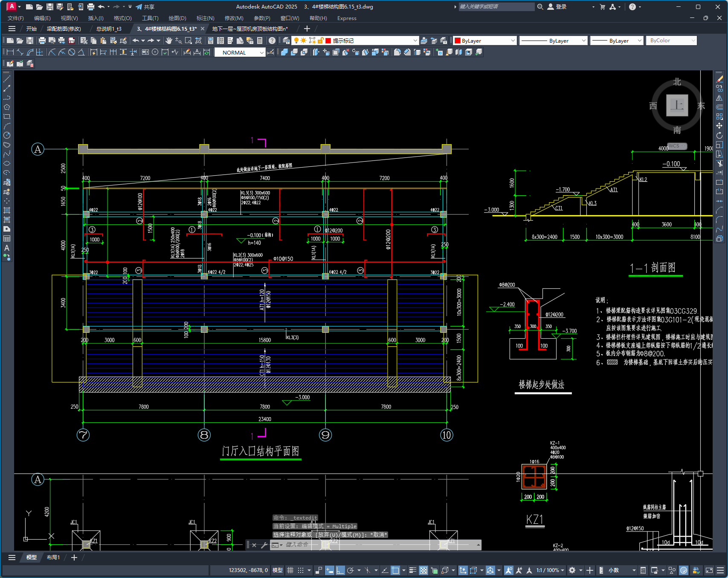The height and width of the screenshot is (578, 728).
Task: Toggle Object Snap in status bar
Action: point(395,570)
